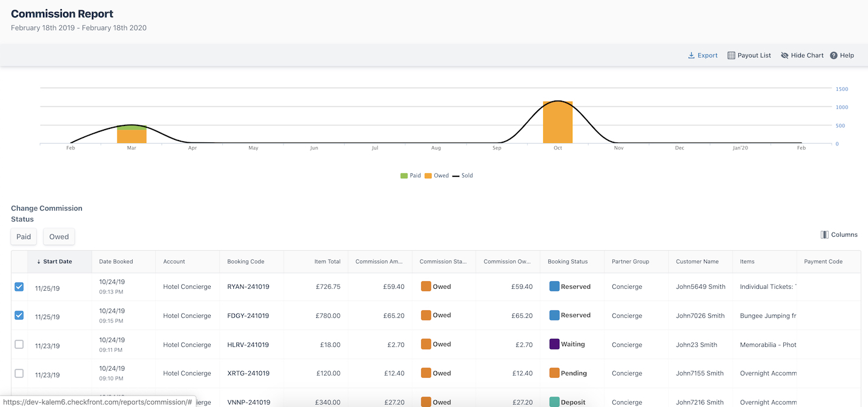The image size is (868, 407).
Task: Mark selected commissions as Paid
Action: 24,237
